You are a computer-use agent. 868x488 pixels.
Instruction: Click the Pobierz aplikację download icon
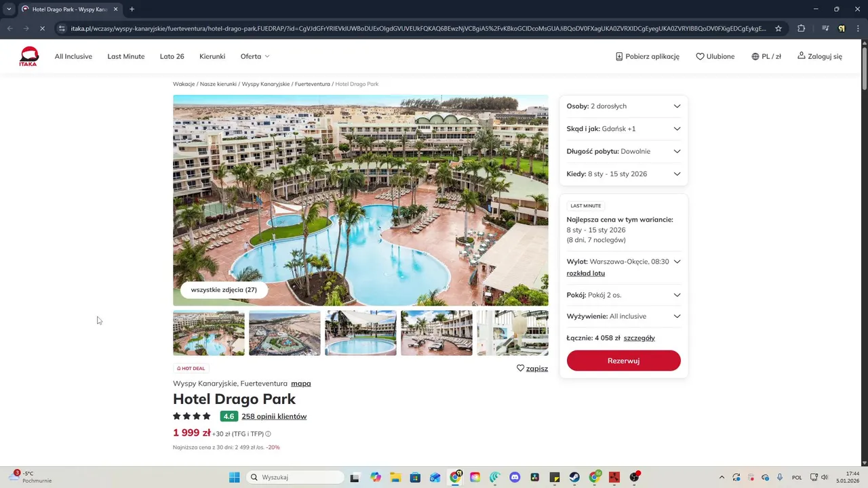coord(619,56)
